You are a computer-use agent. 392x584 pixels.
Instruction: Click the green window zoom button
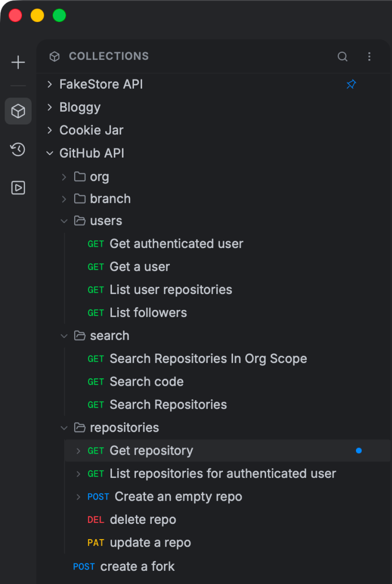point(59,15)
